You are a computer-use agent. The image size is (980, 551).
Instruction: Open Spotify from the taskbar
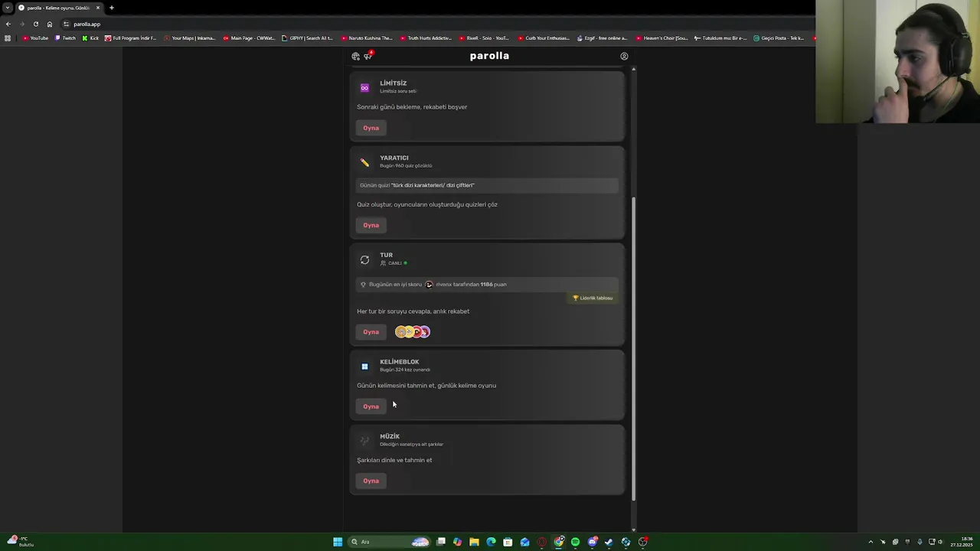pyautogui.click(x=575, y=542)
